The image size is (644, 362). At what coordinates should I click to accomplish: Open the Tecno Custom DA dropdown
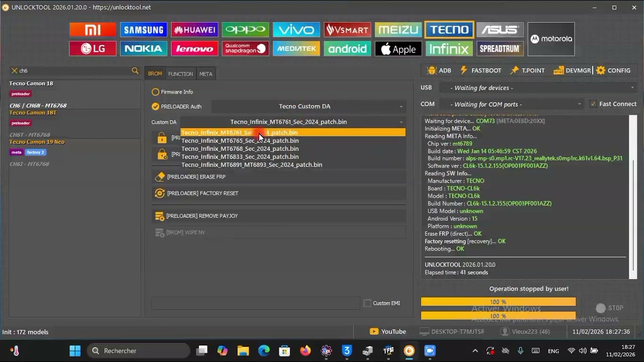308,106
